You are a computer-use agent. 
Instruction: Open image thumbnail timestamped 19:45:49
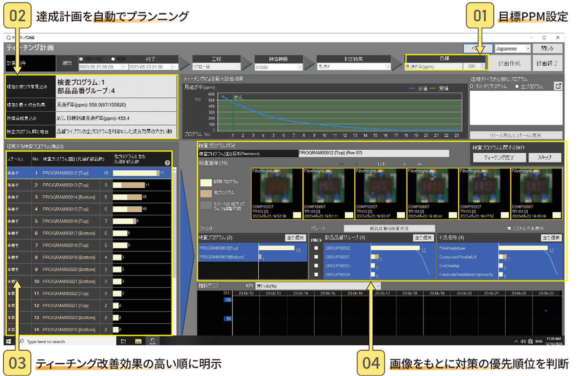click(536, 194)
